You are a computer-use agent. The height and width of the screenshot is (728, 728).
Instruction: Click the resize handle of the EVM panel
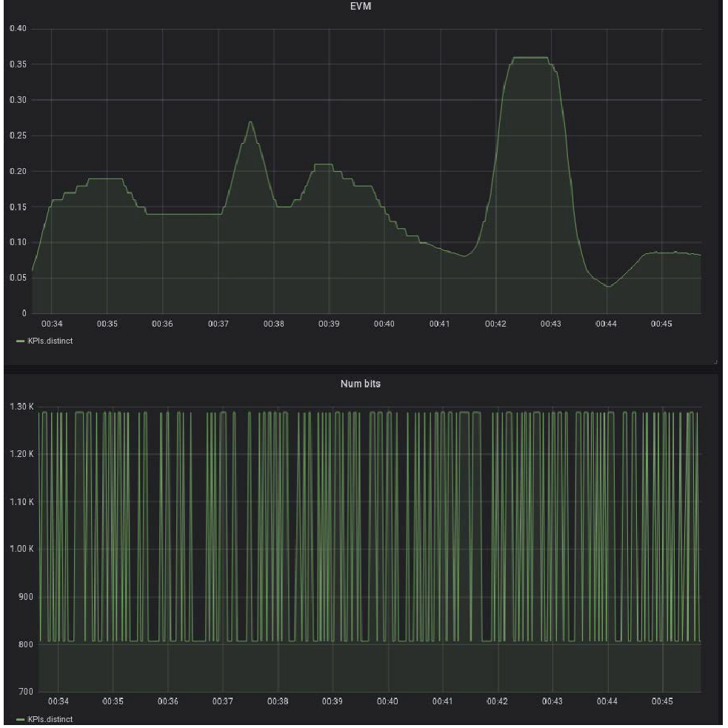click(715, 361)
